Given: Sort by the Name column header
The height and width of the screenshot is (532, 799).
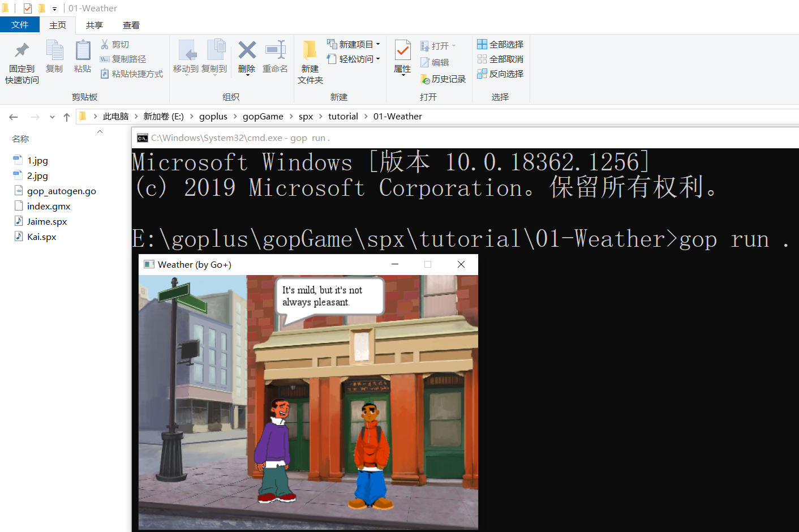Looking at the screenshot, I should [20, 139].
